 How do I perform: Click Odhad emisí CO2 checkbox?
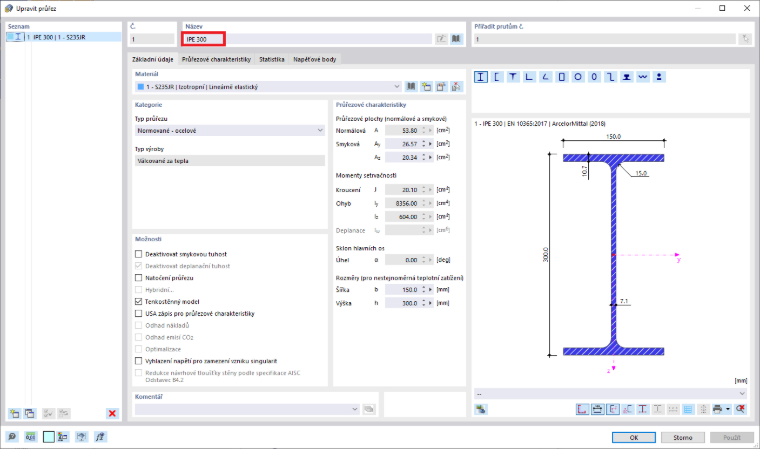(x=139, y=337)
